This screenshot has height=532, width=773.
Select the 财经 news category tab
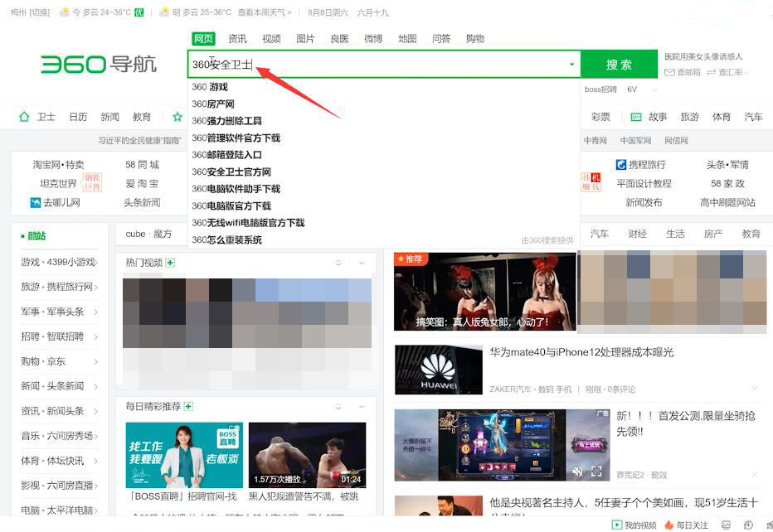[638, 234]
